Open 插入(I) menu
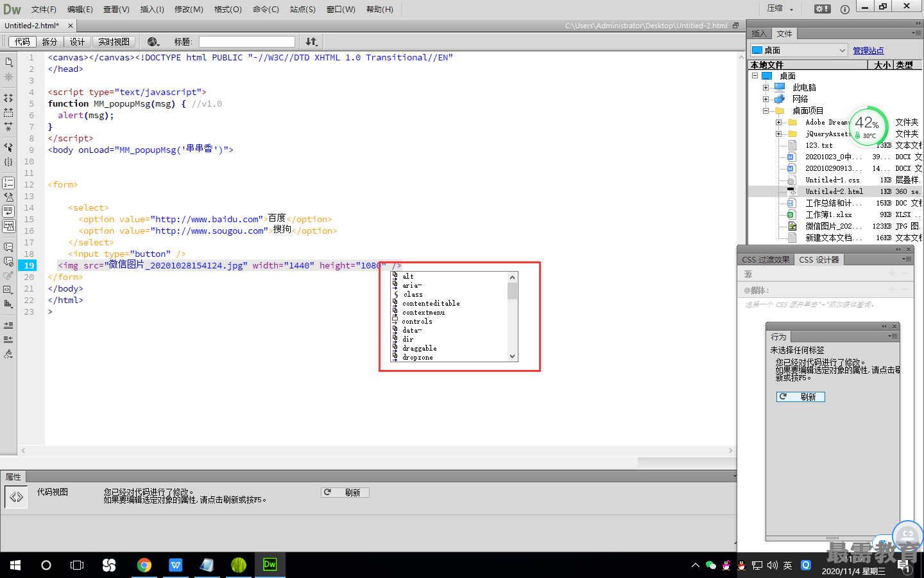Screen dimensions: 924x578 [x=152, y=9]
